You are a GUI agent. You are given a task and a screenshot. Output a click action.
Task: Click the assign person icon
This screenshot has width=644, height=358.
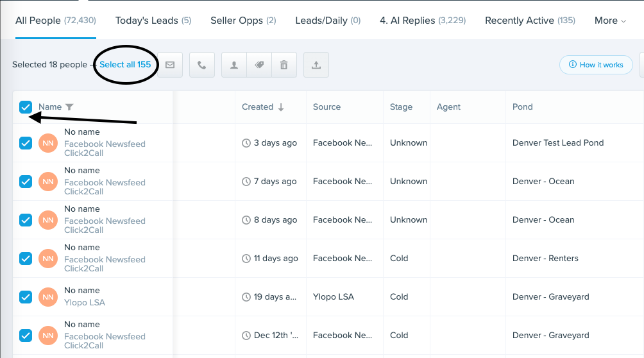(x=234, y=65)
